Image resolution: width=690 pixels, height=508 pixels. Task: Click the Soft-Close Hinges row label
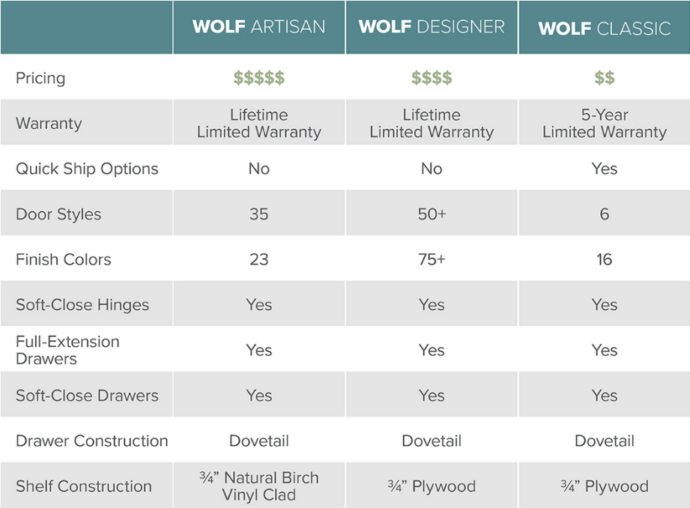pyautogui.click(x=80, y=305)
